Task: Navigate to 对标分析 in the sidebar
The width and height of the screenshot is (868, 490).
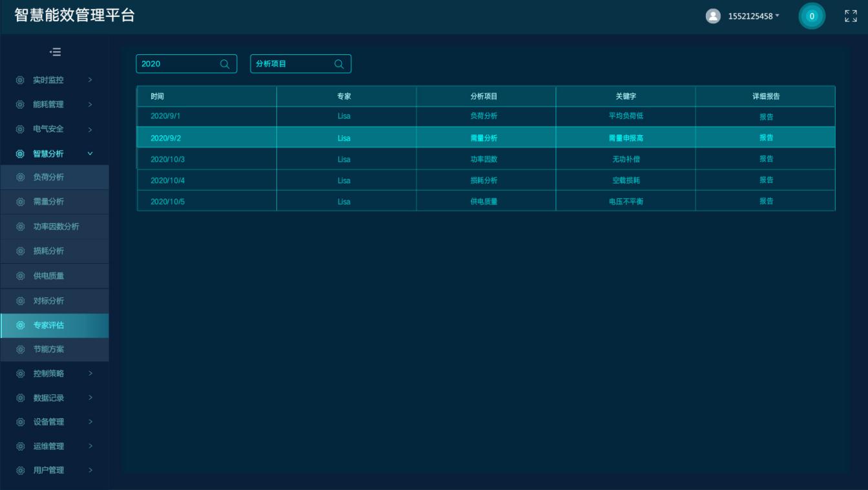Action: coord(54,301)
